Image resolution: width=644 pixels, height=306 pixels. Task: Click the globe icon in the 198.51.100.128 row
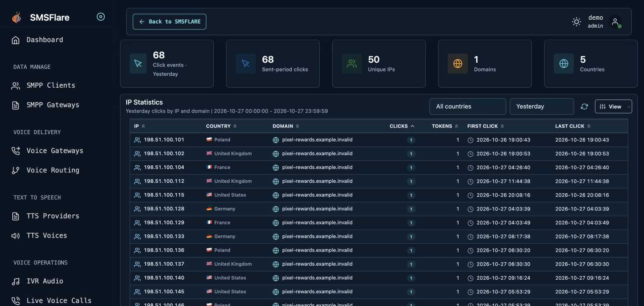pos(276,209)
